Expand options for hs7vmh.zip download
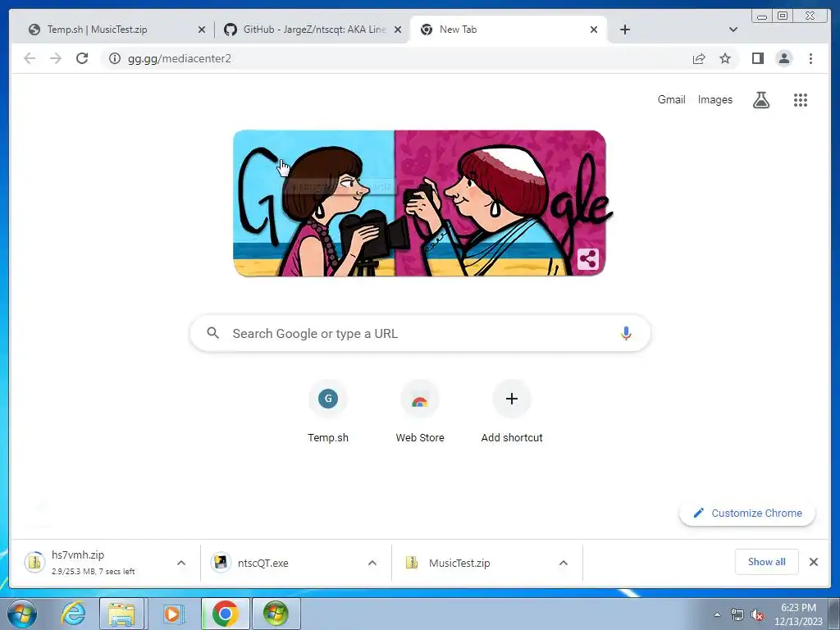840x630 pixels. click(181, 563)
